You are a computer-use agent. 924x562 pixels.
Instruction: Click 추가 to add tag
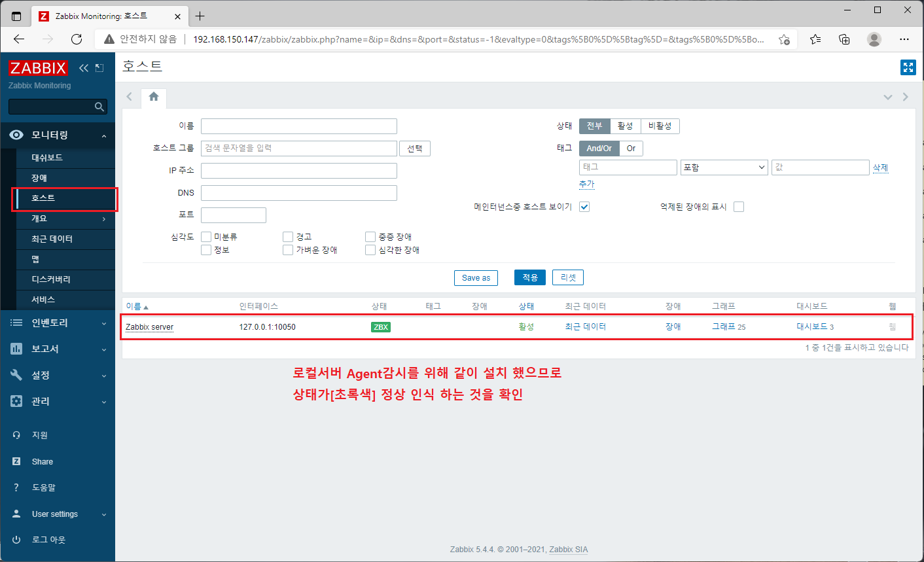point(587,184)
